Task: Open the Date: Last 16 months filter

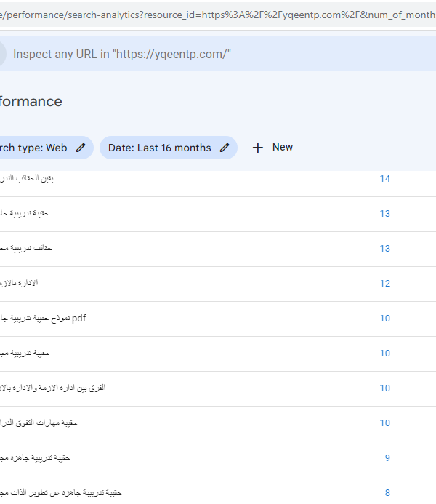Action: click(169, 148)
